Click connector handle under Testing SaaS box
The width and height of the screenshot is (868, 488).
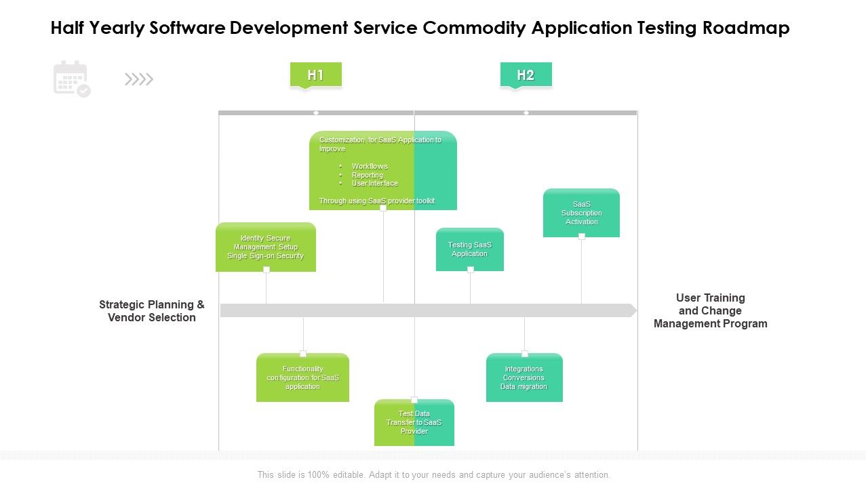click(471, 270)
